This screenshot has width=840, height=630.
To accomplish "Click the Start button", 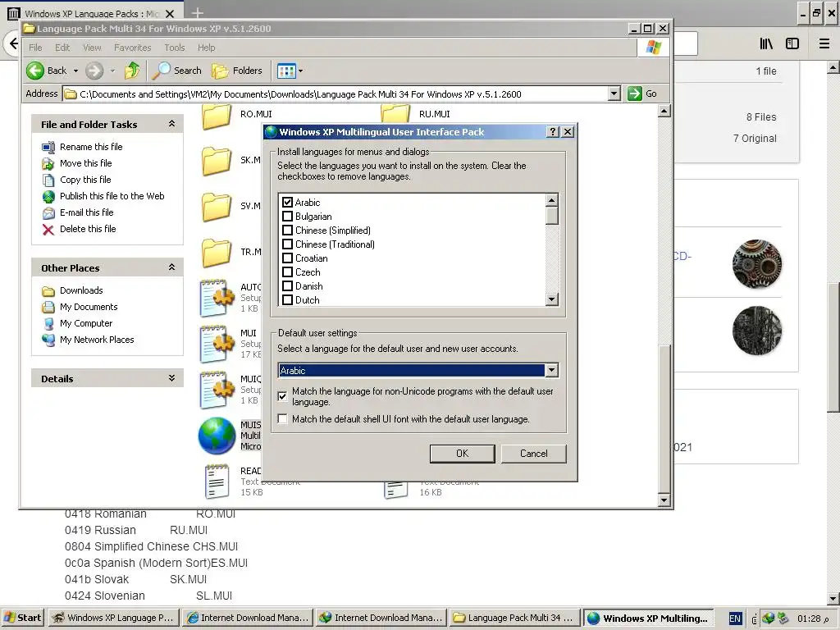I will [22, 618].
